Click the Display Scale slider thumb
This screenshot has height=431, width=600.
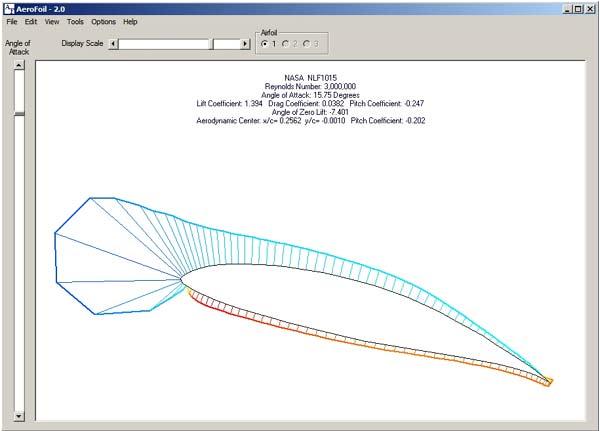coord(211,44)
